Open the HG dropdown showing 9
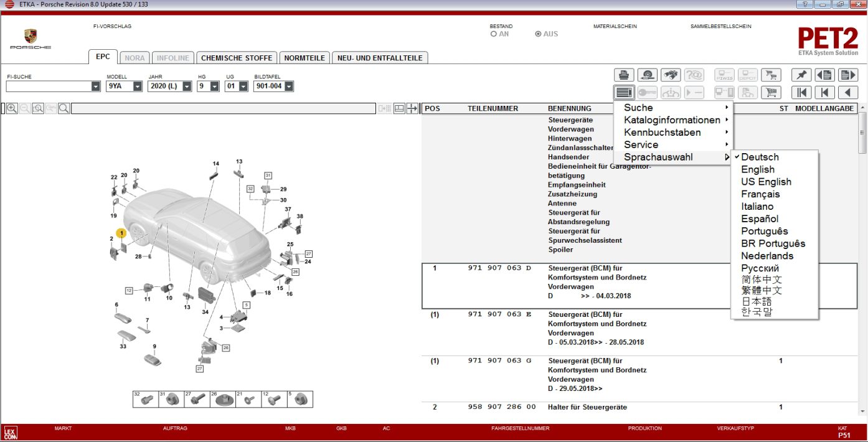This screenshot has height=442, width=868. coord(215,87)
